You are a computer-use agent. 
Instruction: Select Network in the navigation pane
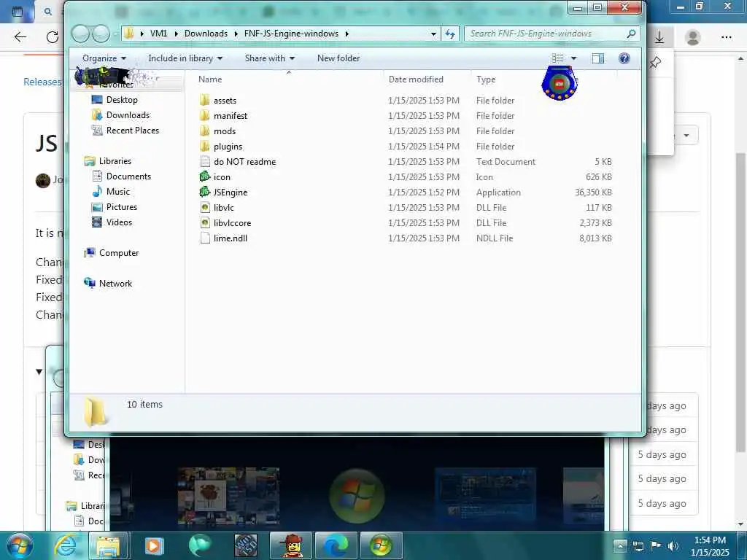115,284
